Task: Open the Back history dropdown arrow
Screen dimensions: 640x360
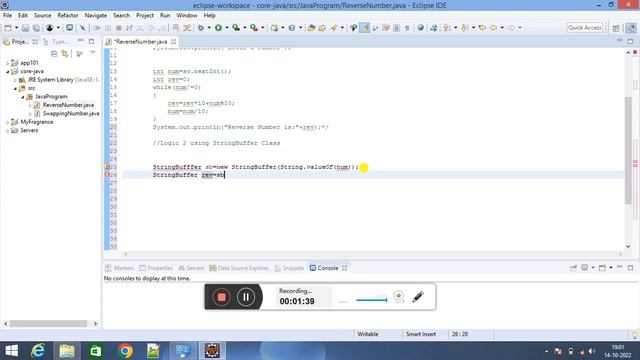Action: point(502,28)
